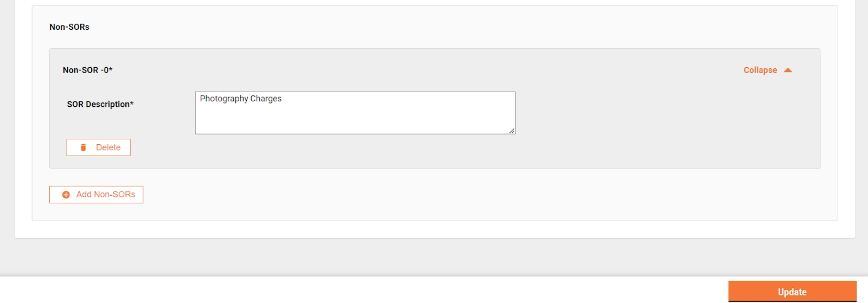Collapse the Non-SOR -0 section
This screenshot has height=303, width=868.
760,70
